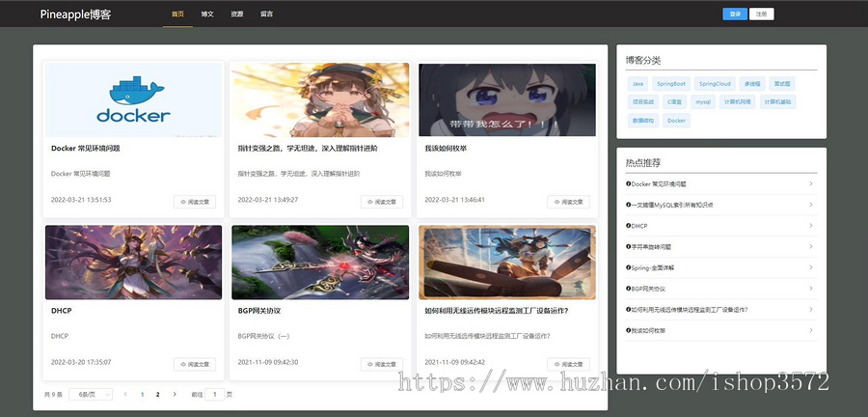
Task: Click the BGP网关协议（一） summary text
Action: tap(263, 336)
